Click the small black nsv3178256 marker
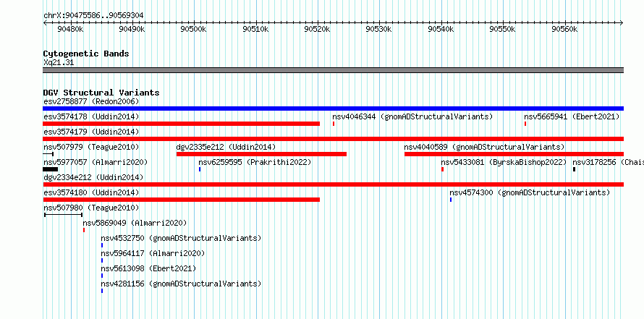This screenshot has height=319, width=644. click(x=575, y=169)
